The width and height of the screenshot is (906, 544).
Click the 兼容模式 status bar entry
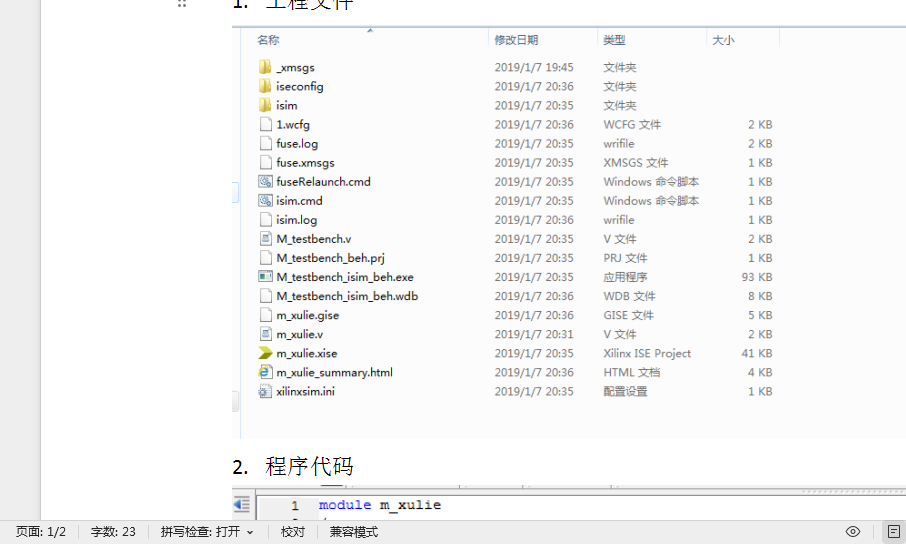354,532
